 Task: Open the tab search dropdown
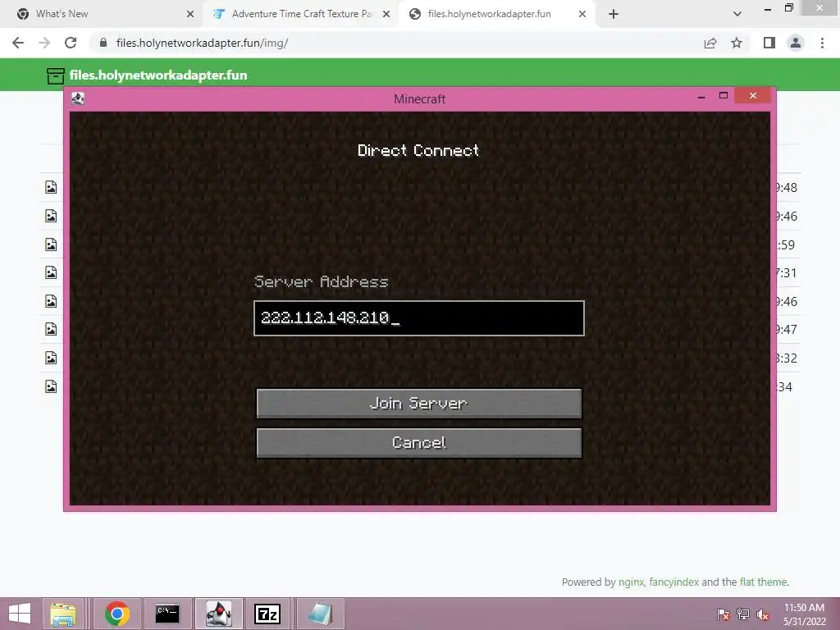click(x=737, y=15)
